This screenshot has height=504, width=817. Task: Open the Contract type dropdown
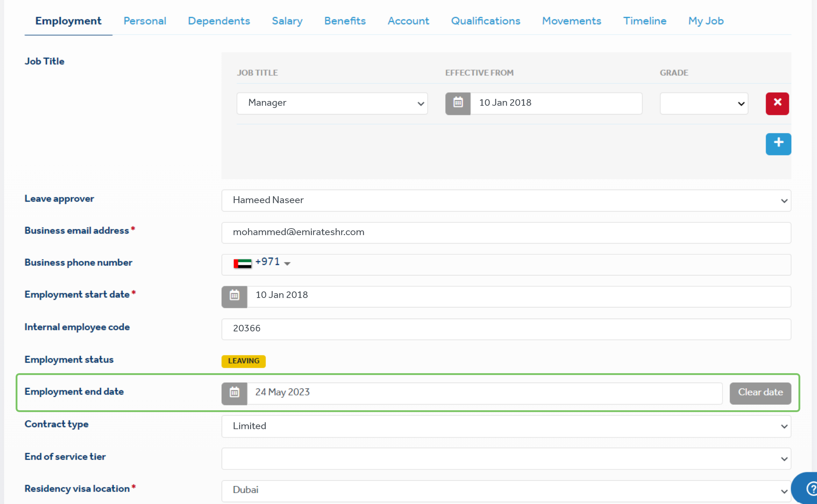pos(506,426)
